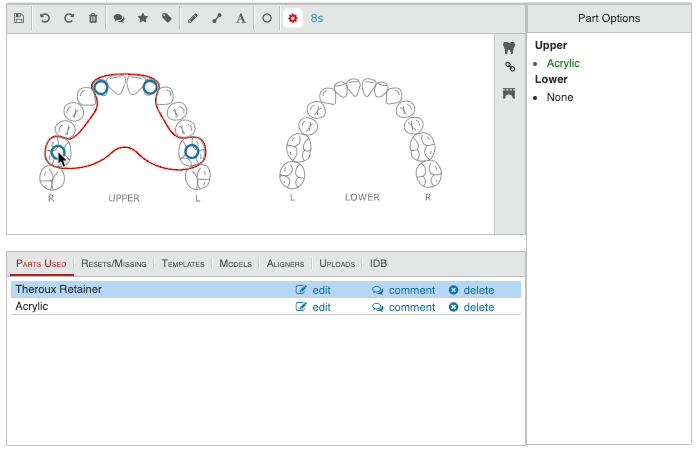696x450 pixels.
Task: Click the LOWER arch label
Action: (362, 197)
